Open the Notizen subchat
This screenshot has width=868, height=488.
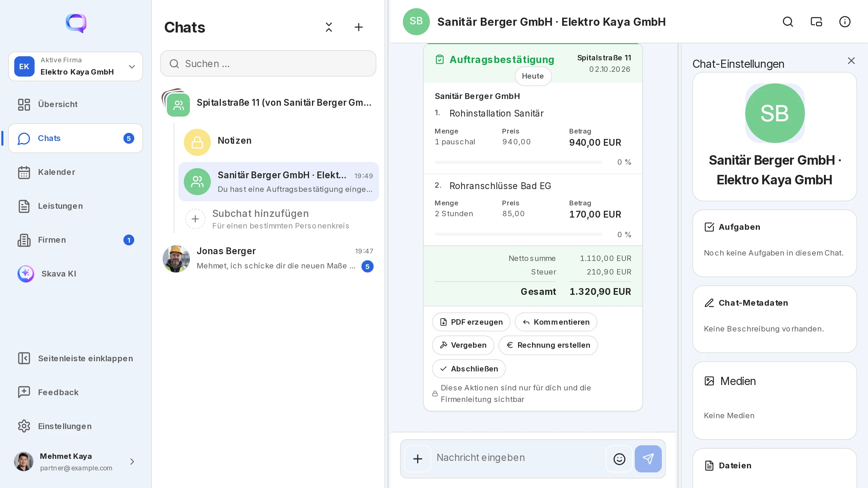pos(279,142)
